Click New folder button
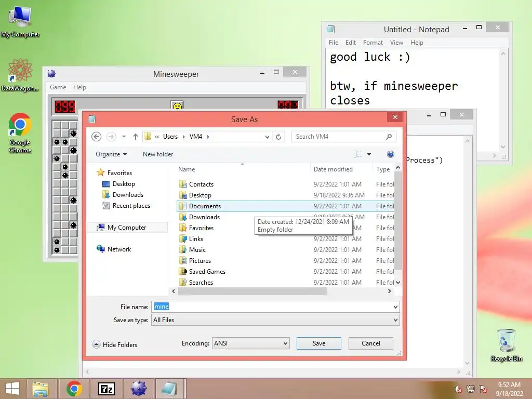Viewport: 532px width, 399px height. click(x=158, y=154)
